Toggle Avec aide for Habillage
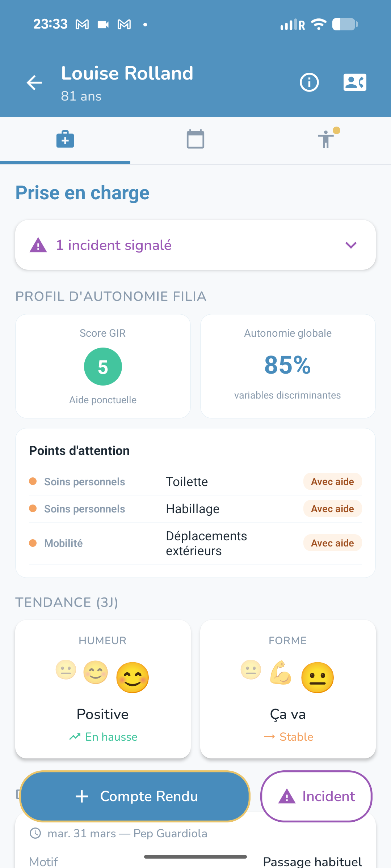The image size is (391, 868). tap(332, 509)
